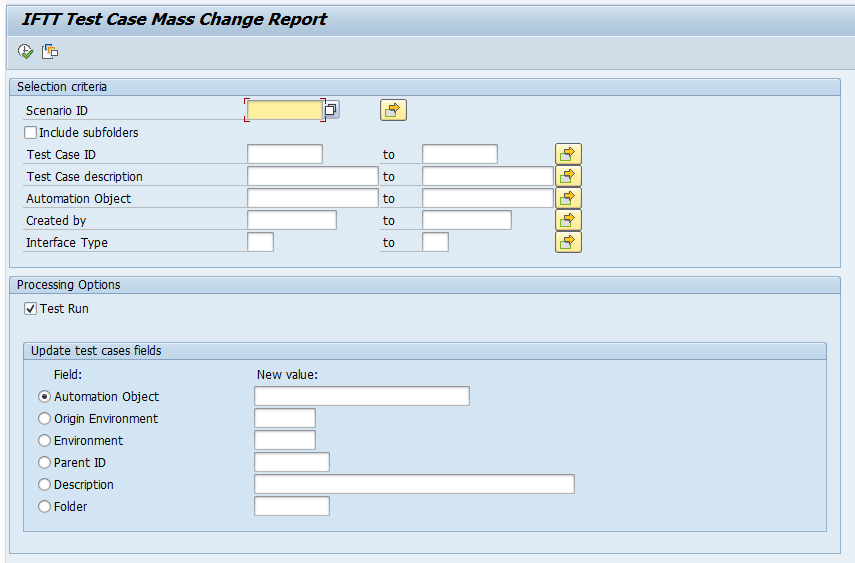Click the 'Field:' column label
This screenshot has width=855, height=563.
[68, 375]
